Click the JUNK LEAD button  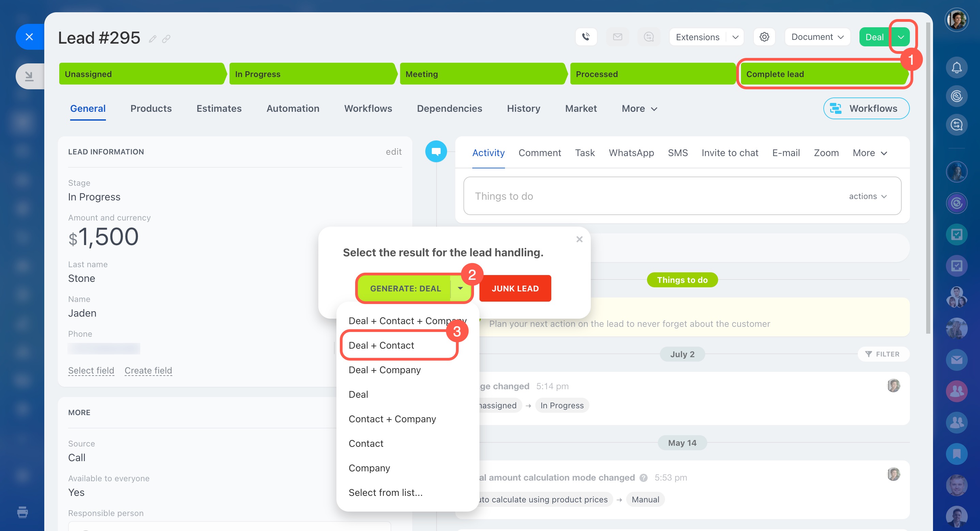515,289
